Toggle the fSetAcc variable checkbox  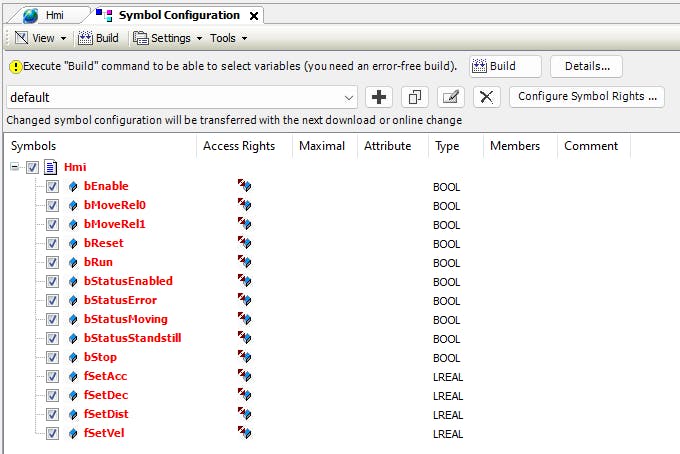pyautogui.click(x=52, y=376)
